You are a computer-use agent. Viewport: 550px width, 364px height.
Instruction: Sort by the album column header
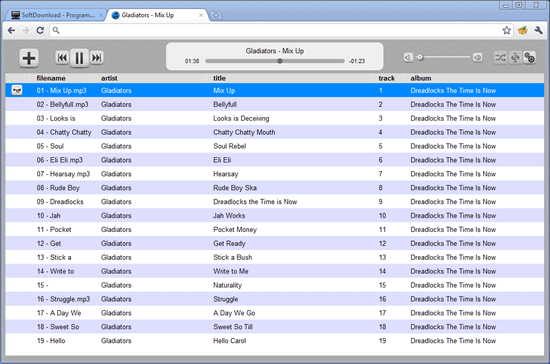coord(421,78)
